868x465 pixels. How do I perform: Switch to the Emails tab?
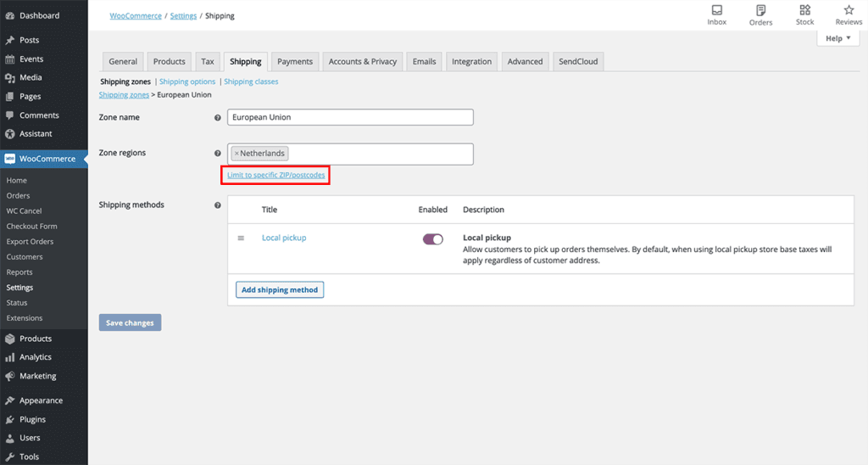pyautogui.click(x=424, y=62)
